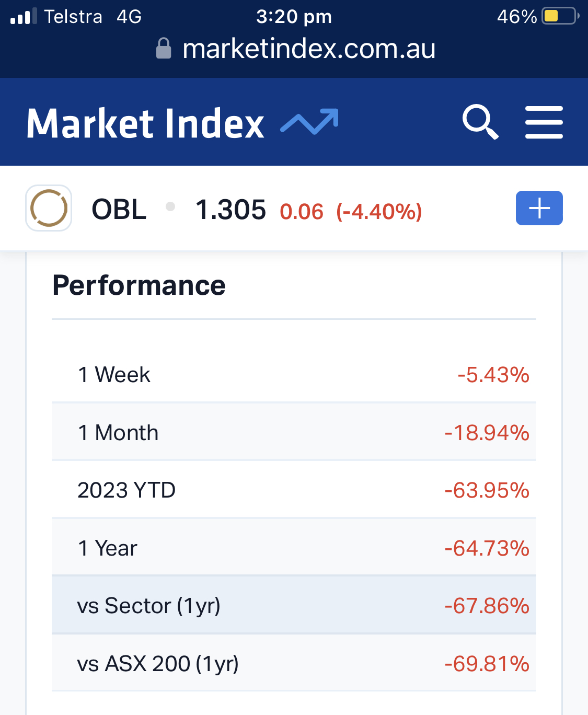The width and height of the screenshot is (588, 715).
Task: Tap the battery icon in status bar
Action: [559, 16]
